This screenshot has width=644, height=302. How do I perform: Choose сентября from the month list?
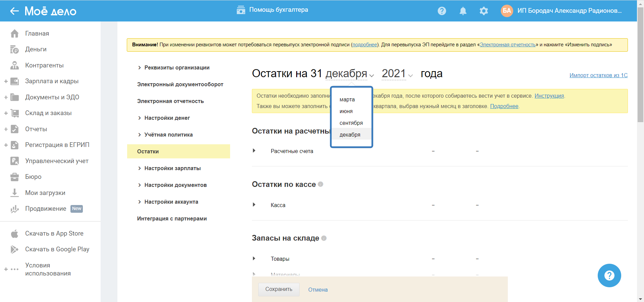[351, 123]
